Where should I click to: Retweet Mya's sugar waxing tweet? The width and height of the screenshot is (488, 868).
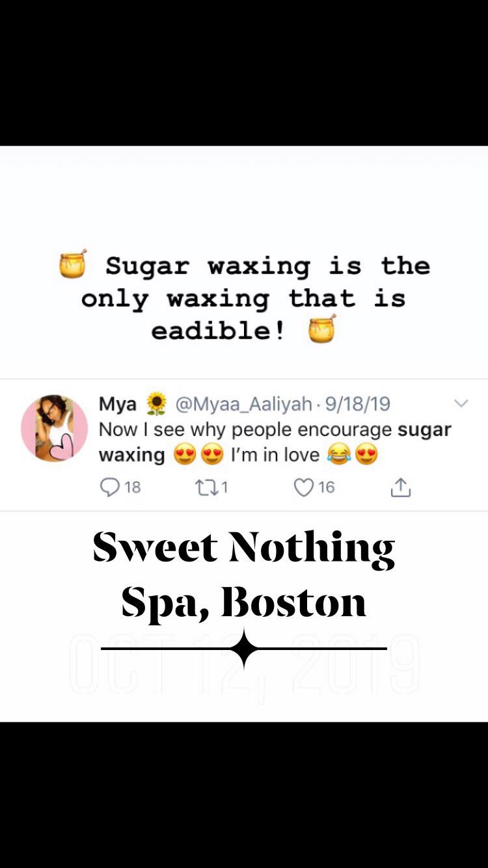(206, 487)
